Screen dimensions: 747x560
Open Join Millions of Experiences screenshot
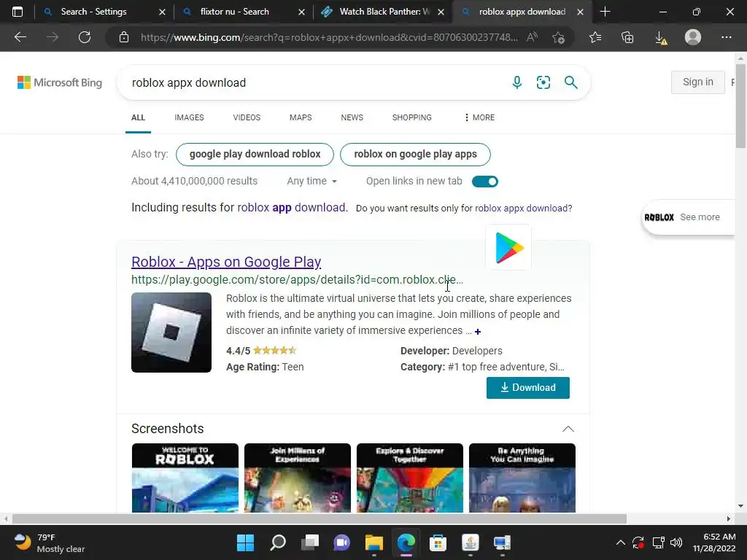(x=298, y=478)
